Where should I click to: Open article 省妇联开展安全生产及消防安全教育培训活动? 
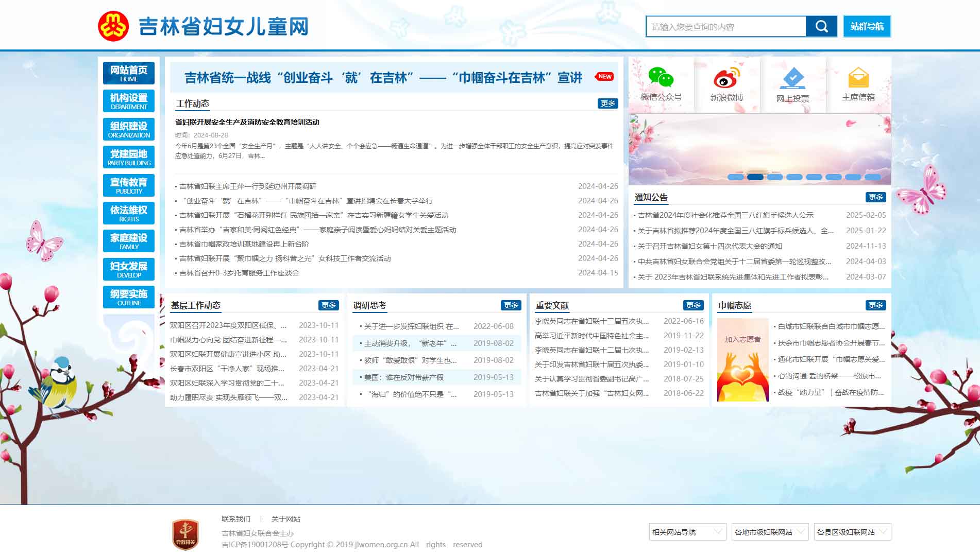tap(247, 122)
